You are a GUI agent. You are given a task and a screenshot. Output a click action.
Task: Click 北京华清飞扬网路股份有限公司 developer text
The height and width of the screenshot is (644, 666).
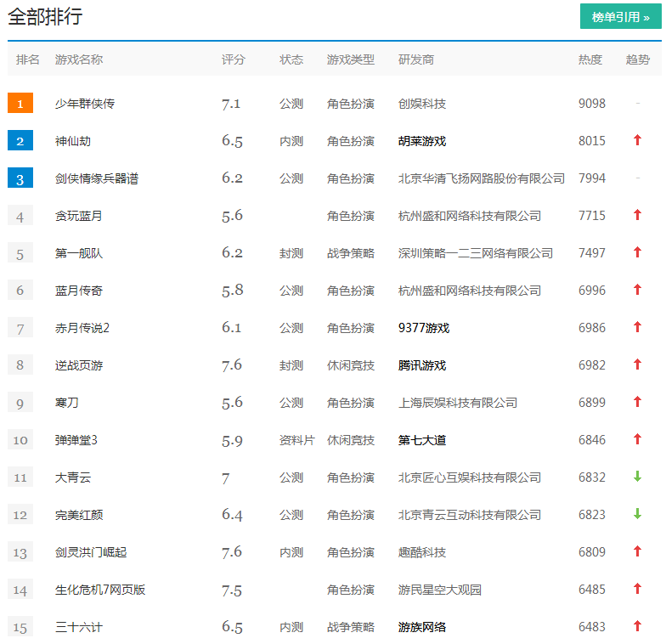point(481,178)
